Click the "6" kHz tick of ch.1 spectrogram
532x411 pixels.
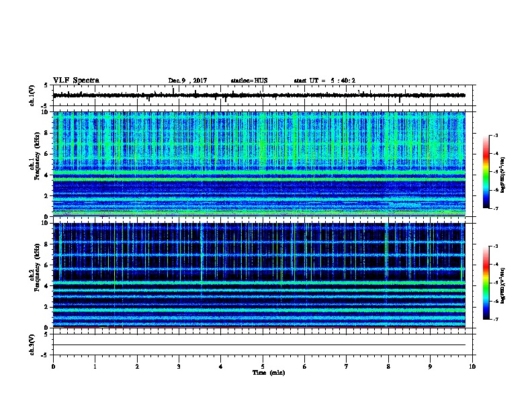tap(46, 154)
